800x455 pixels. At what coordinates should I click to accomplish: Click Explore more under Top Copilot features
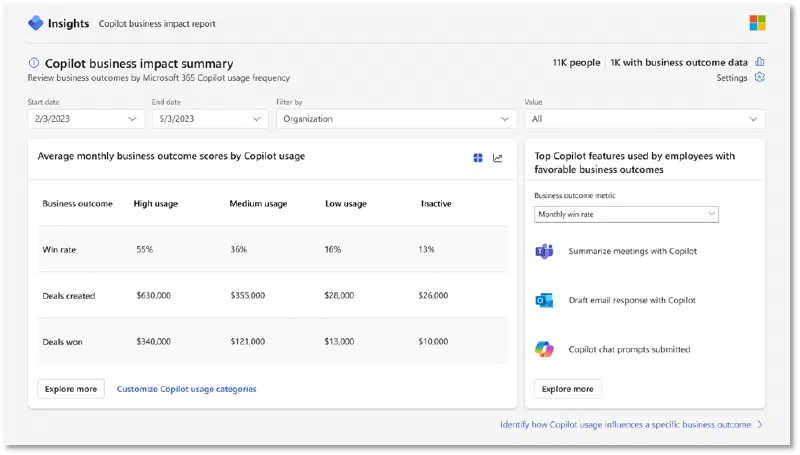568,389
